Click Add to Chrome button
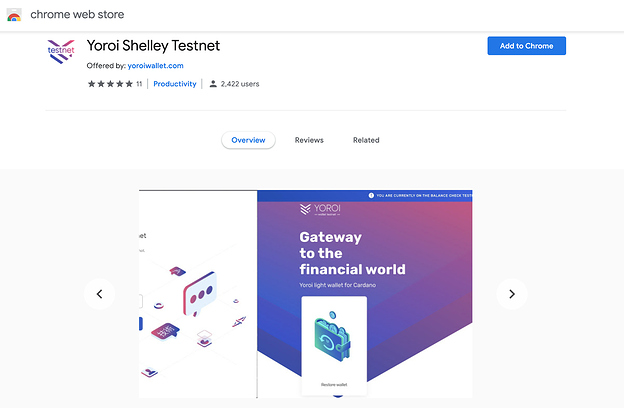Screen dimensions: 624x408 pos(526,46)
